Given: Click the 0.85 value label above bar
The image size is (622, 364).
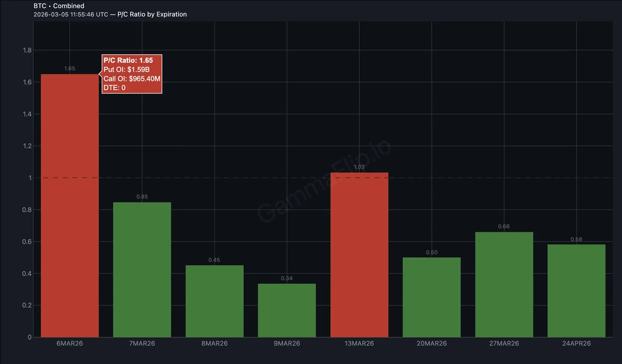Looking at the screenshot, I should tap(142, 197).
